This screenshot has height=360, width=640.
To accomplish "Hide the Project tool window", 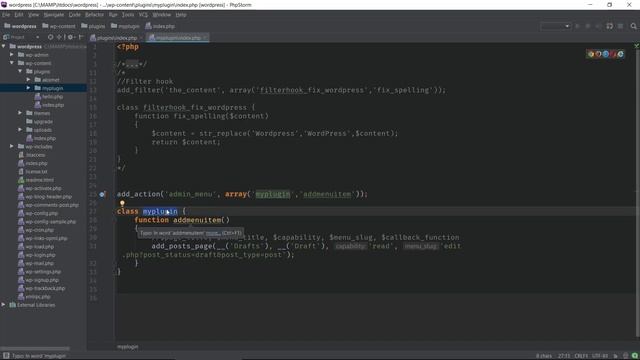I will point(81,37).
